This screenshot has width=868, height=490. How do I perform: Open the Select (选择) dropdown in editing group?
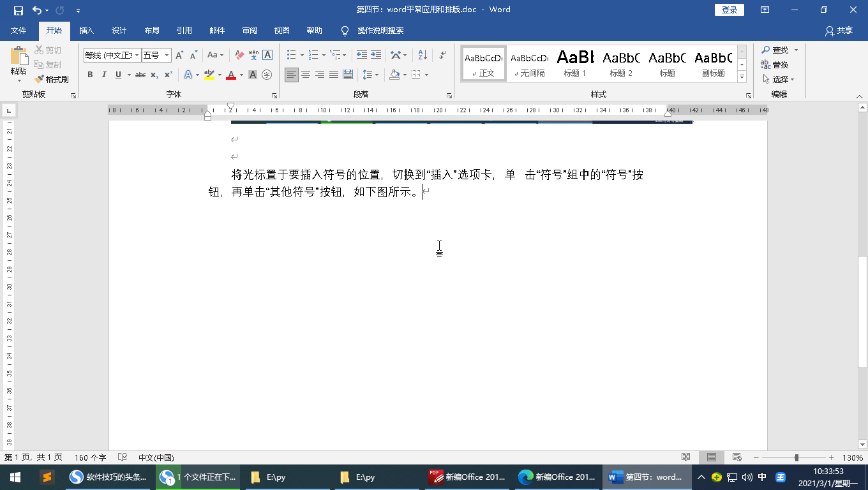[x=779, y=79]
